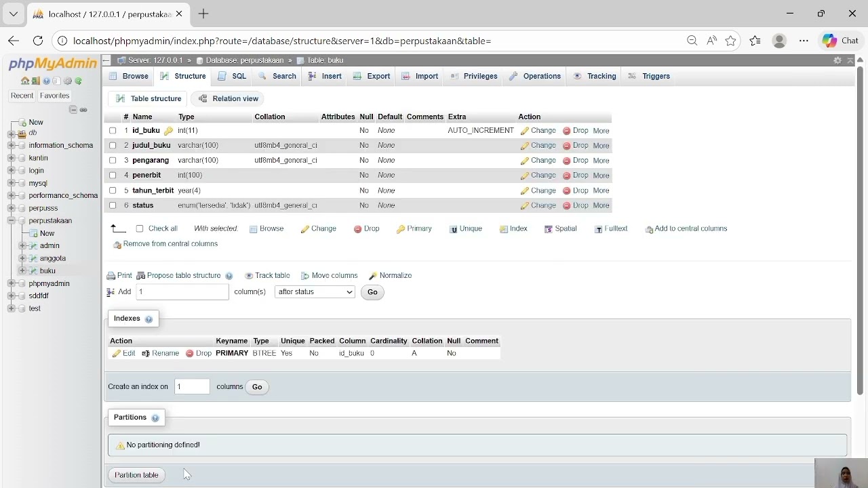Open the Partitions help icon
The height and width of the screenshot is (488, 868).
click(155, 418)
